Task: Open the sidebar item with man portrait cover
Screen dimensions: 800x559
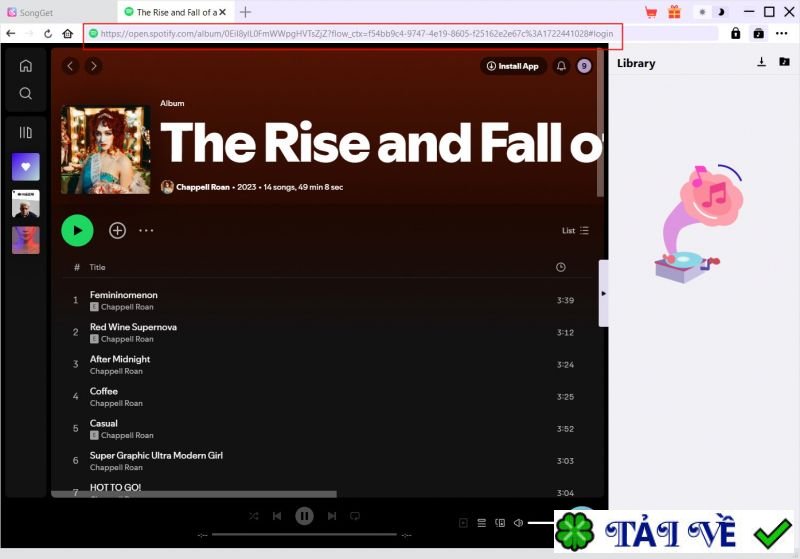Action: point(26,204)
